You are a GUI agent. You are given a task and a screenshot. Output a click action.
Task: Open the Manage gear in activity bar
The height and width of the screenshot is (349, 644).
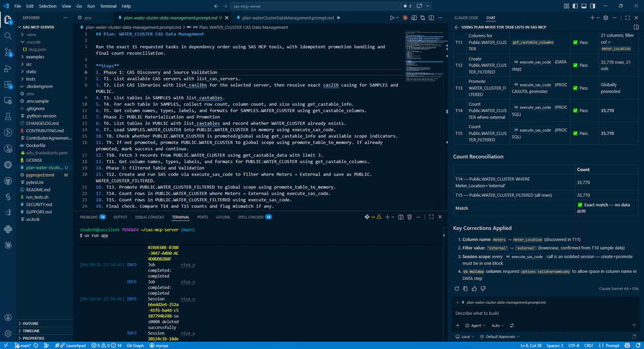click(x=8, y=334)
